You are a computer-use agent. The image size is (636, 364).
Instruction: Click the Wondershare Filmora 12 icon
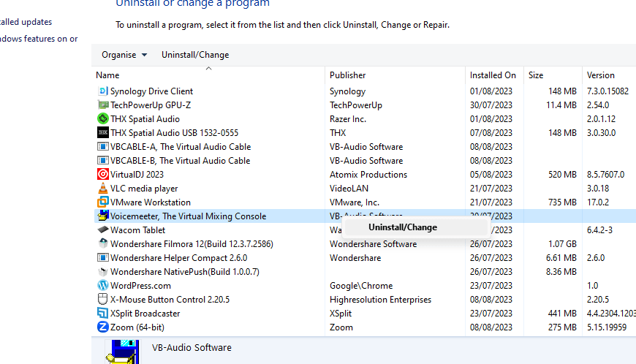pyautogui.click(x=103, y=243)
